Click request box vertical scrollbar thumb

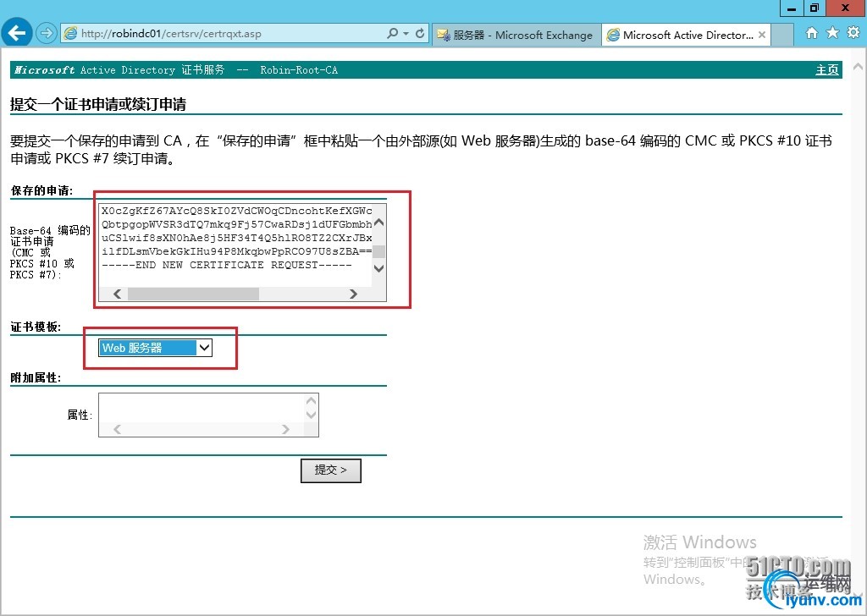click(x=378, y=252)
